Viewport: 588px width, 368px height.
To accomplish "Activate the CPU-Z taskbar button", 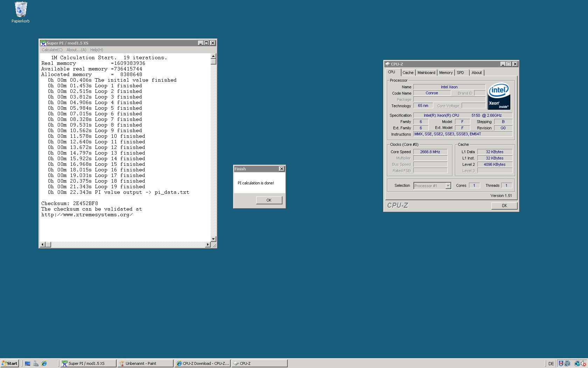I will point(260,363).
